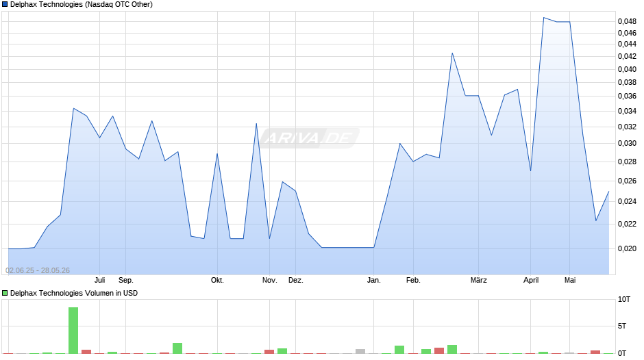Click the 0,030 price axis value
The image size is (644, 360).
[x=627, y=143]
